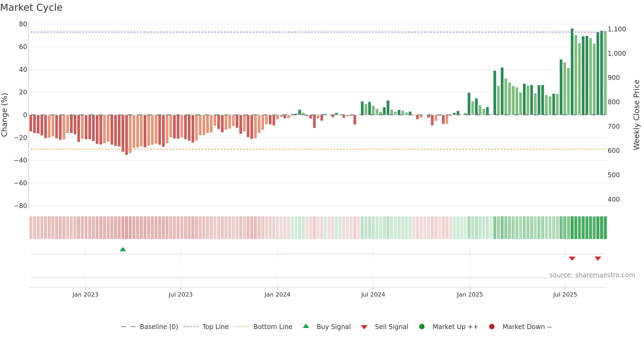Click the Jan 2023 axis label
This screenshot has height=362, width=644.
click(85, 295)
